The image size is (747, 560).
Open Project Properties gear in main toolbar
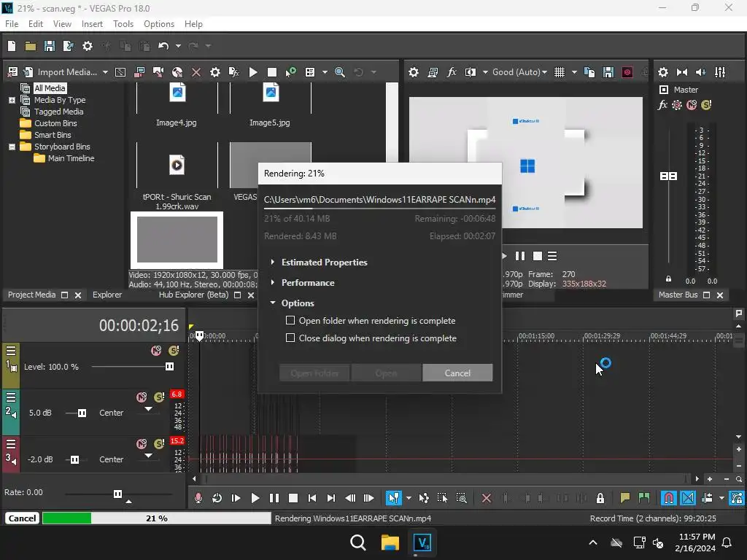[x=88, y=46]
